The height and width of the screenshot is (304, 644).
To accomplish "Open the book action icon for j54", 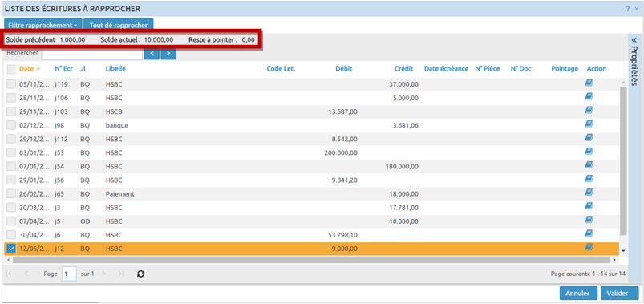I will click(x=589, y=165).
